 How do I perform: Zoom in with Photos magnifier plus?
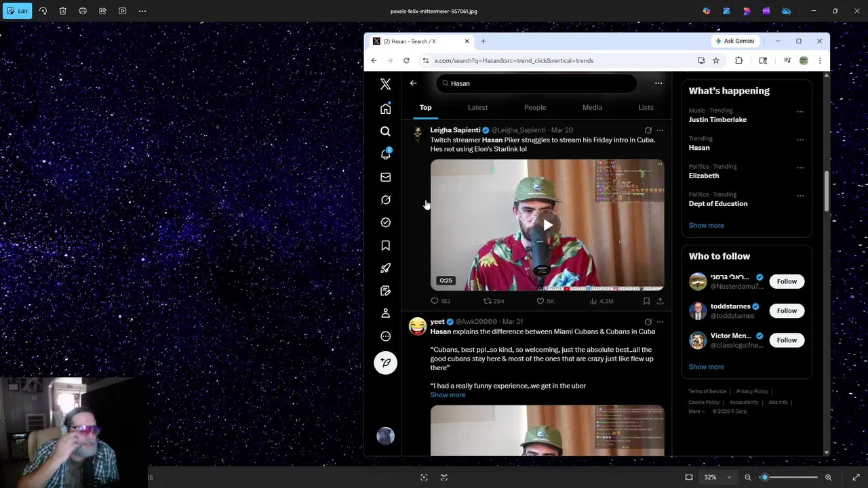tap(828, 477)
